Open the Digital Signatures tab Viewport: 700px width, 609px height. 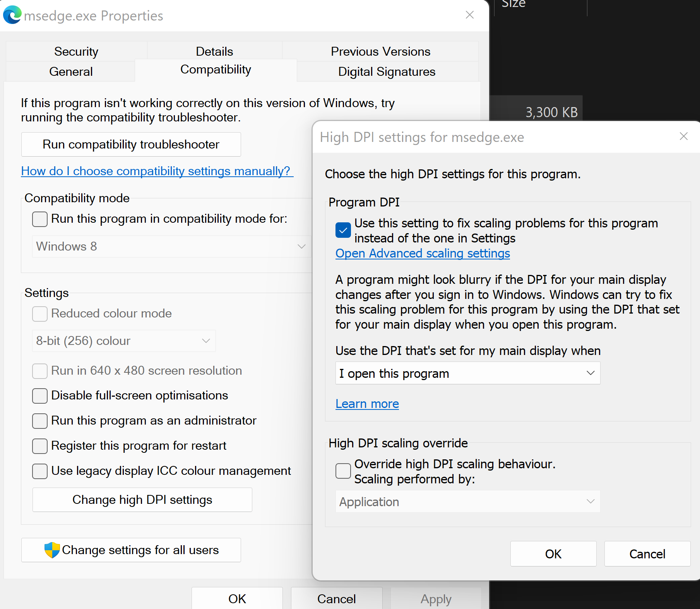click(387, 72)
